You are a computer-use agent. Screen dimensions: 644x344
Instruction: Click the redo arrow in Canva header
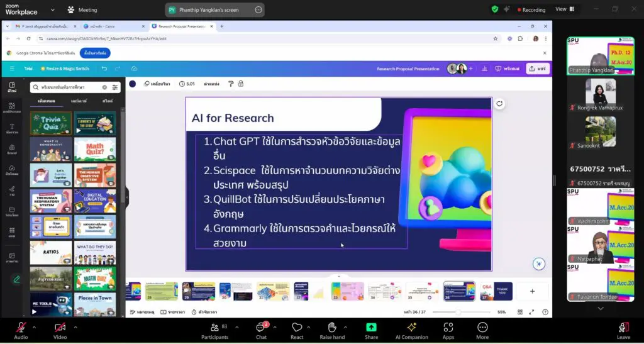point(118,69)
